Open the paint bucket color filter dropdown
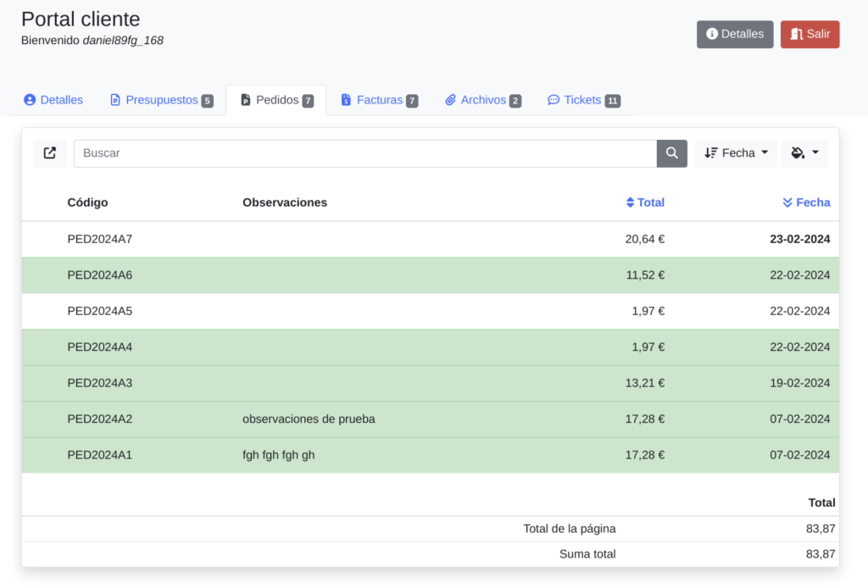This screenshot has width=868, height=588. tap(804, 153)
